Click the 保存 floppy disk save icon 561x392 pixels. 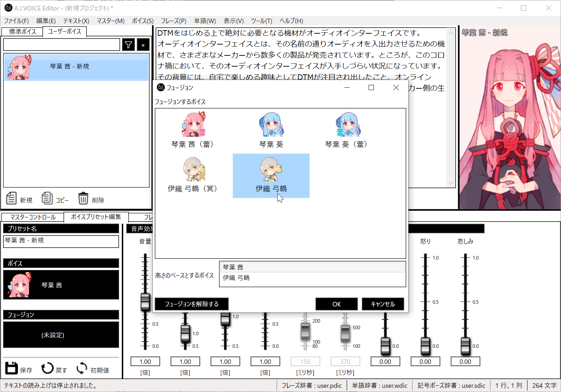pyautogui.click(x=11, y=368)
